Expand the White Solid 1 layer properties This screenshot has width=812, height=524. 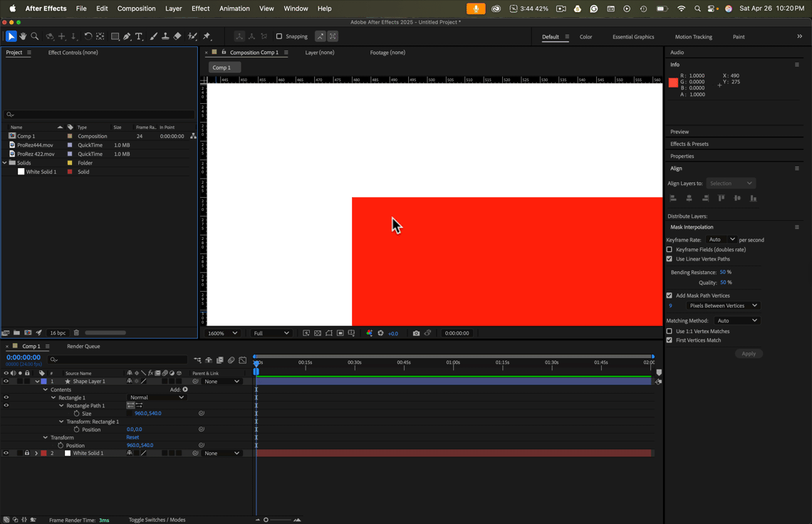coord(36,453)
